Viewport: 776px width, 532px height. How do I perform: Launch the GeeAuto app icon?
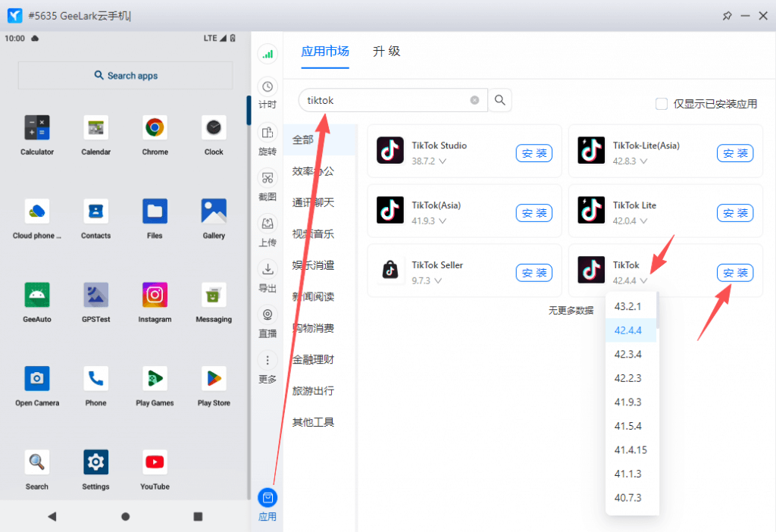click(x=37, y=295)
